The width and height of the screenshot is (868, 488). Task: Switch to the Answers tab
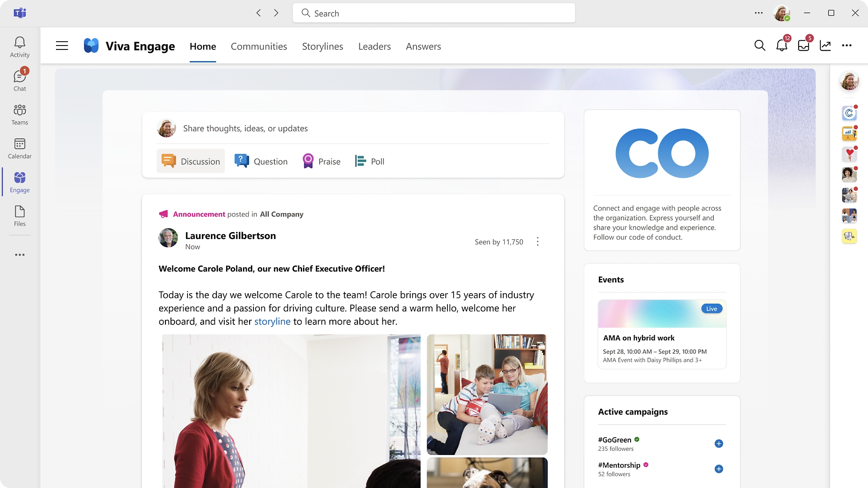423,46
